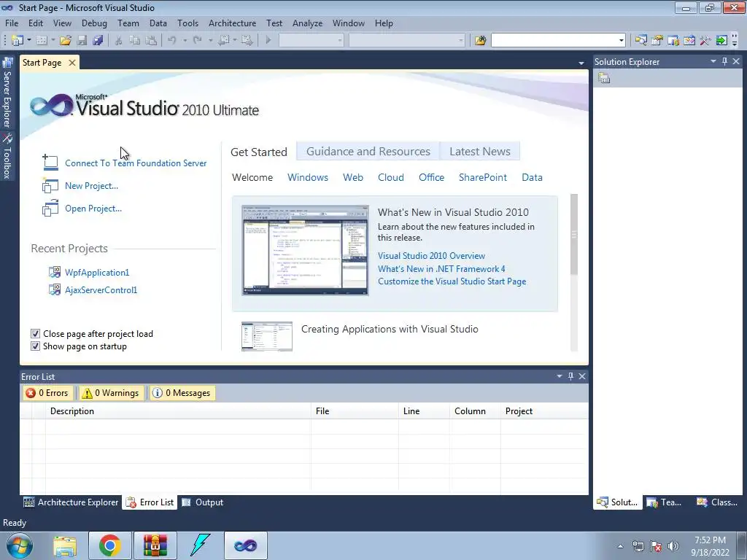Screen dimensions: 747x560
Task: Open Solution Explorer from the toolbar icon
Action: click(x=641, y=41)
